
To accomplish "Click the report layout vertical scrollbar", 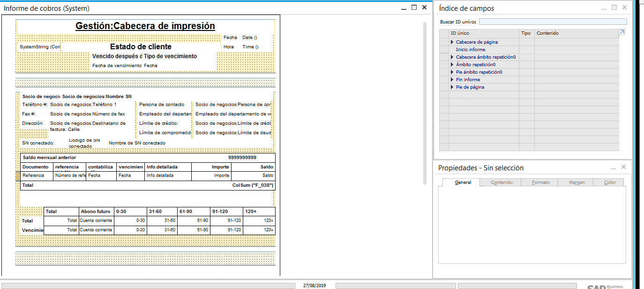I will click(425, 103).
